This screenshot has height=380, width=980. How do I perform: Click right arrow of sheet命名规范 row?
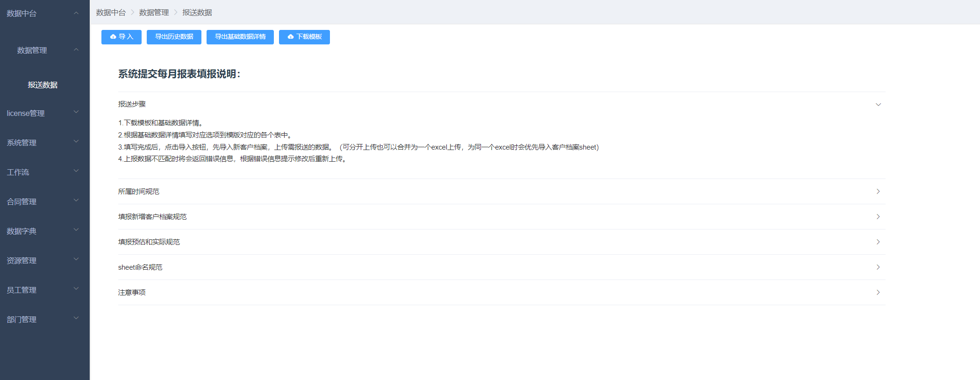coord(878,267)
